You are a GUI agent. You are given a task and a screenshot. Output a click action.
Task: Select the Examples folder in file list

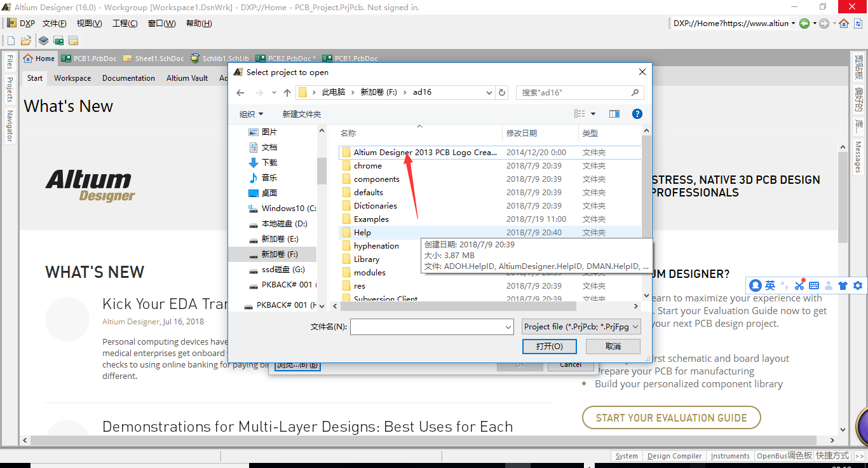tap(491, 219)
